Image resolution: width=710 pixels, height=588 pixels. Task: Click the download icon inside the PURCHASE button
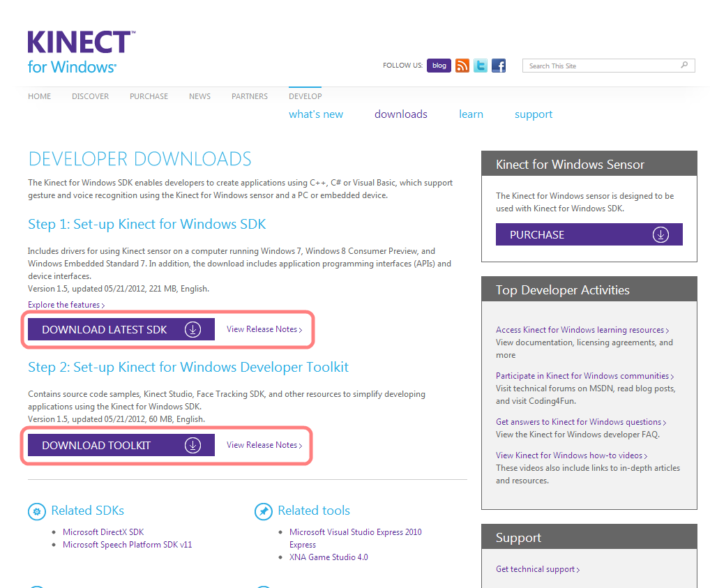(660, 234)
